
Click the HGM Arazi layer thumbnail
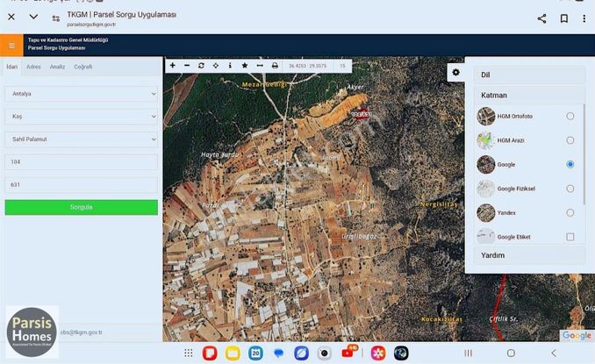tap(486, 140)
